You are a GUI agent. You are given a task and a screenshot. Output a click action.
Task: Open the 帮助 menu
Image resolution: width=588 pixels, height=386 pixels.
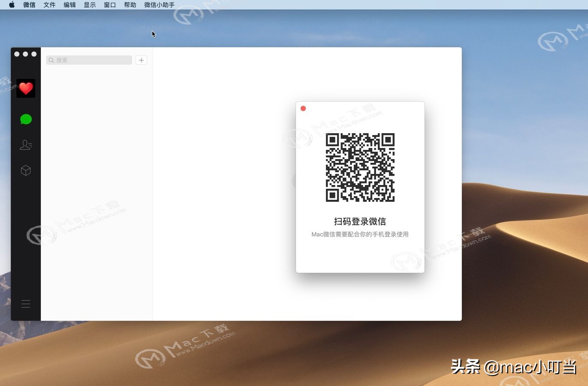point(130,5)
